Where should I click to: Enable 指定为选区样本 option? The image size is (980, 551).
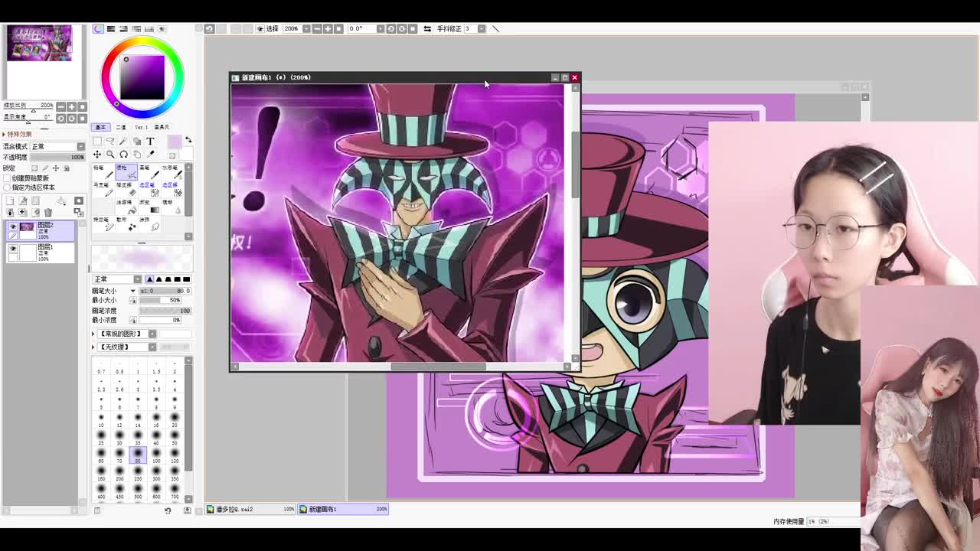pos(7,187)
